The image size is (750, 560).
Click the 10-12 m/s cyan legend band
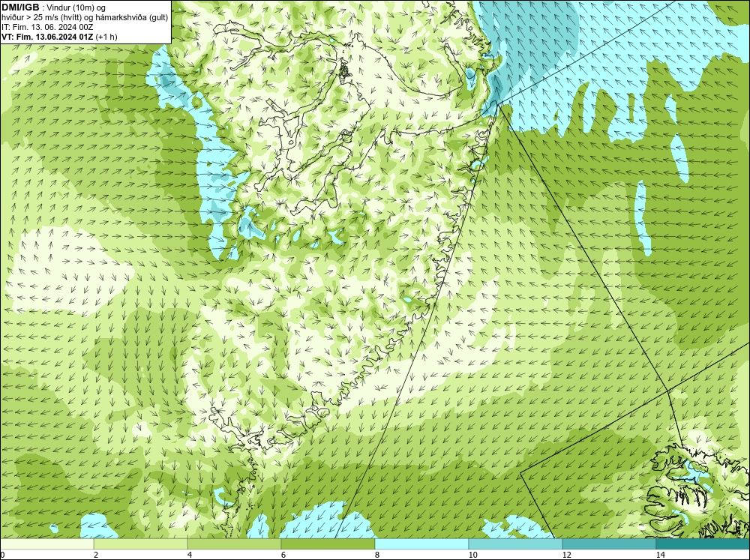click(516, 544)
